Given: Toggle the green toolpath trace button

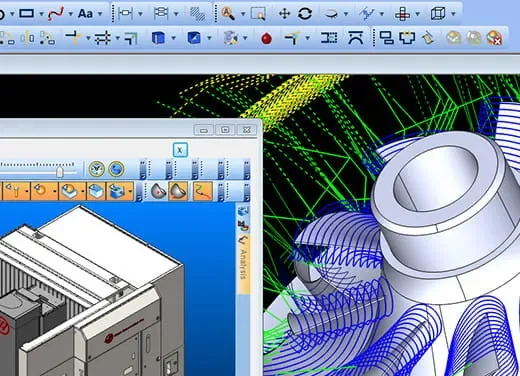Looking at the screenshot, I should click(203, 191).
